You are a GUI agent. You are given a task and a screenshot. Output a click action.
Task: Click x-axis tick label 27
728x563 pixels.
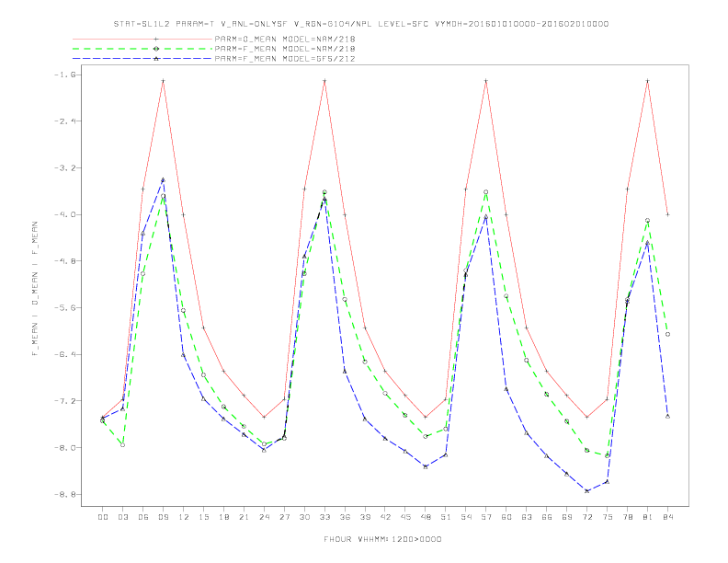pyautogui.click(x=284, y=517)
